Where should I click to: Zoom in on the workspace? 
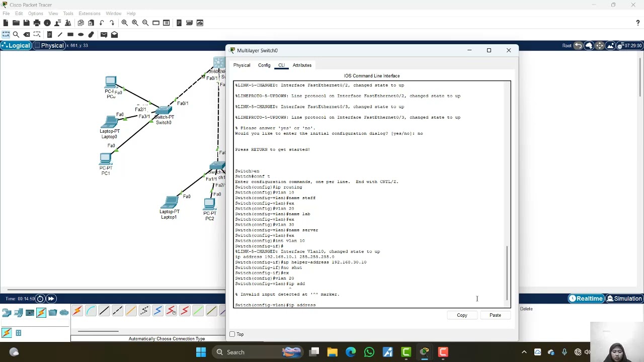[x=124, y=23]
